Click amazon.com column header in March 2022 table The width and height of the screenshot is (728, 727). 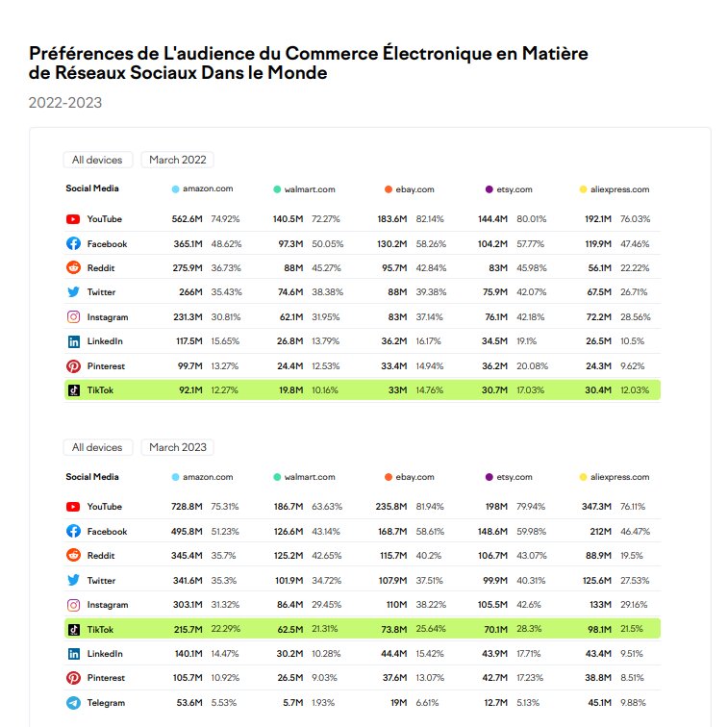(208, 189)
